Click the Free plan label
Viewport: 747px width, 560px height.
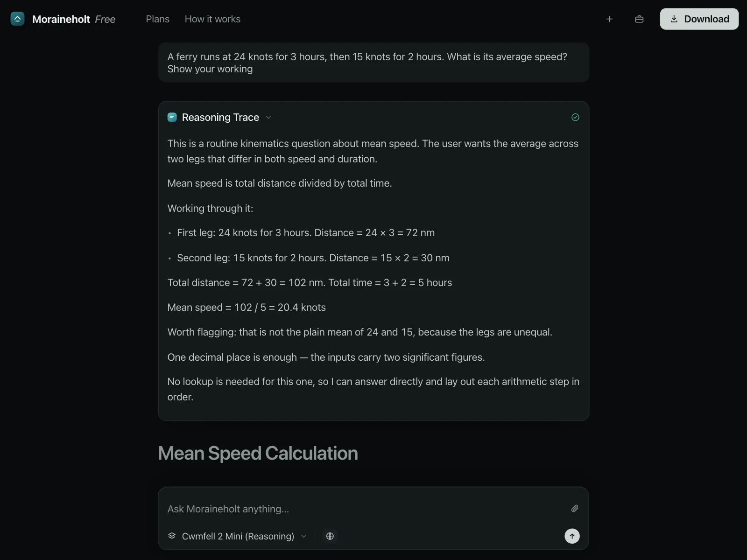click(105, 19)
